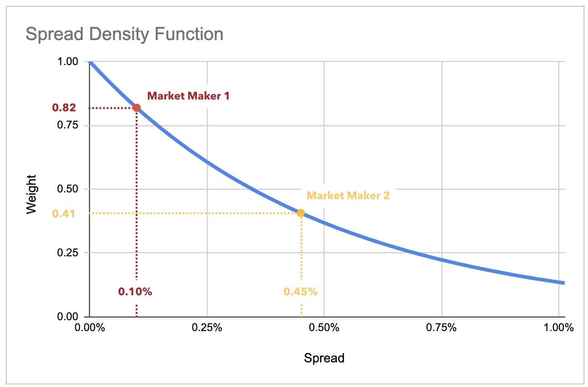Select the Weight vertical axis title

pos(31,194)
